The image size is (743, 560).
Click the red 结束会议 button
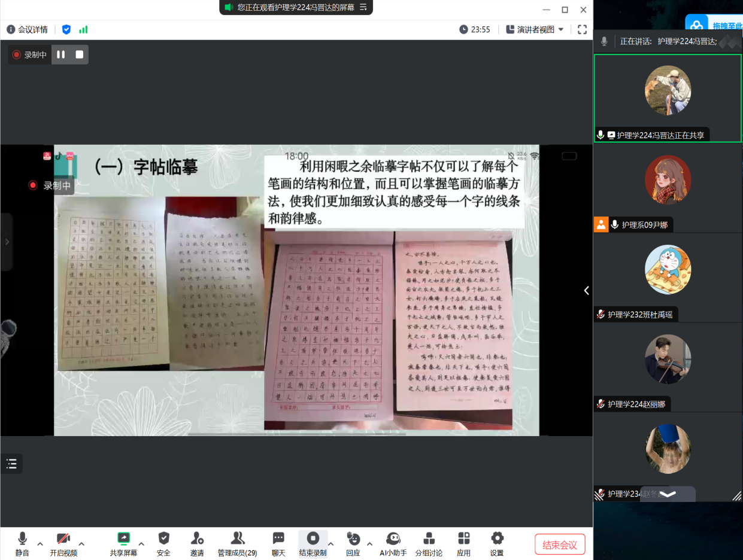pos(560,544)
